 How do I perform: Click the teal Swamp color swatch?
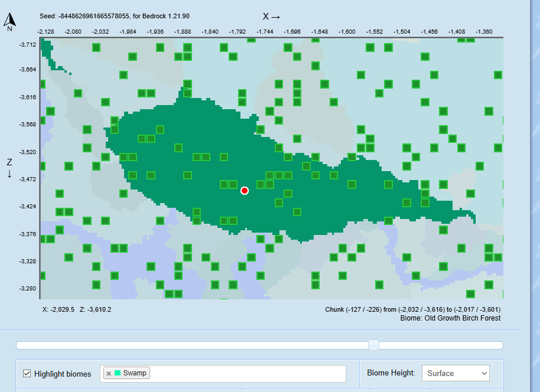click(x=118, y=373)
